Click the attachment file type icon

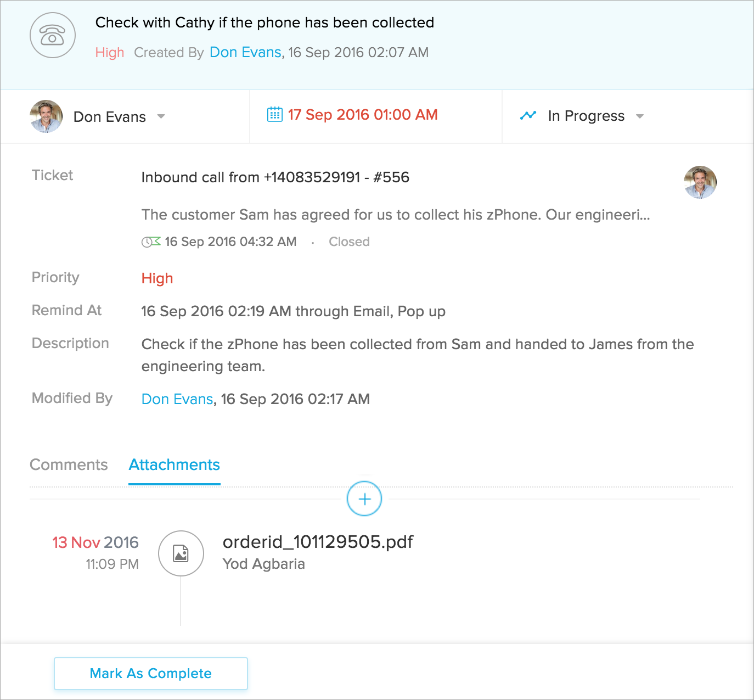coord(181,553)
